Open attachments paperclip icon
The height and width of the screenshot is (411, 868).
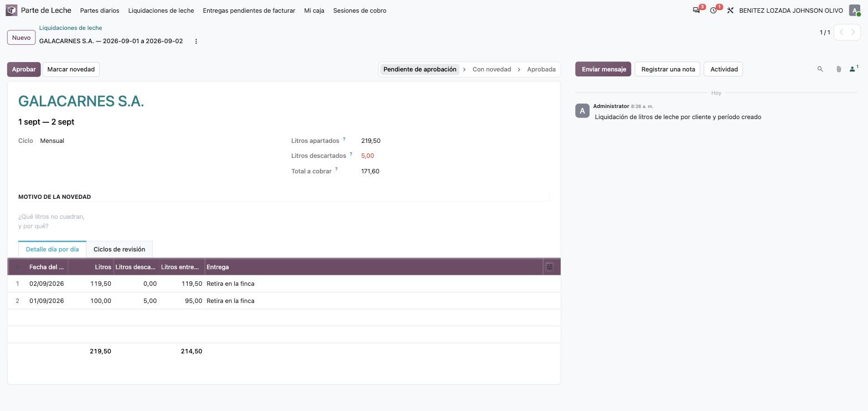click(839, 69)
